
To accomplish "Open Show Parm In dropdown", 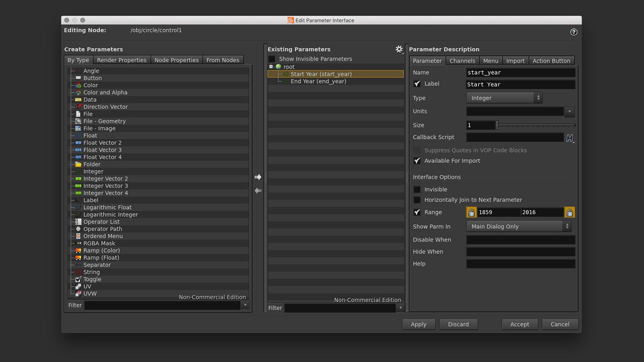I will point(519,226).
